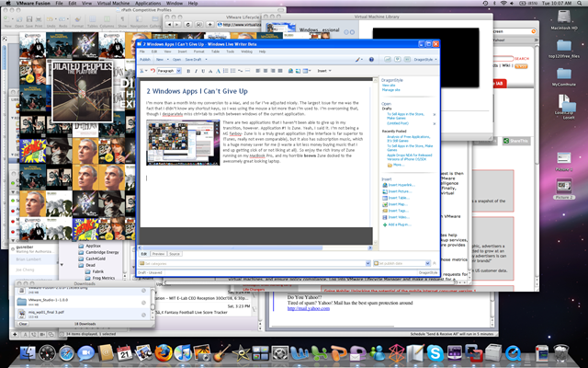Open Macintosh HD desktop icon
The image size is (588, 368).
pos(563,20)
